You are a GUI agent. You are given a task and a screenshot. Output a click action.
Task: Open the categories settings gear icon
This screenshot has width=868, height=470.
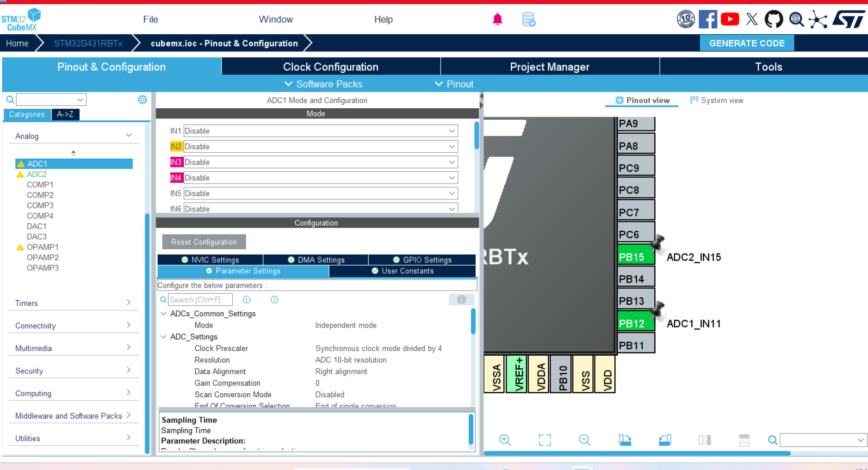pyautogui.click(x=143, y=99)
